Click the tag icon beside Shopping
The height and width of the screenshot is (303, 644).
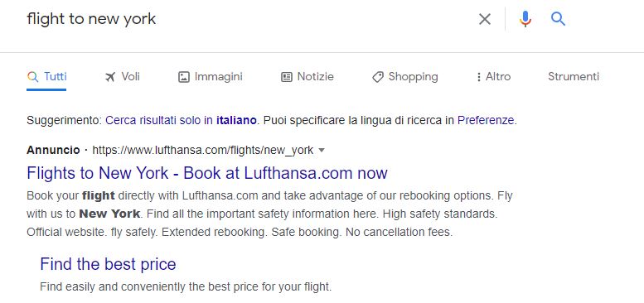click(377, 77)
